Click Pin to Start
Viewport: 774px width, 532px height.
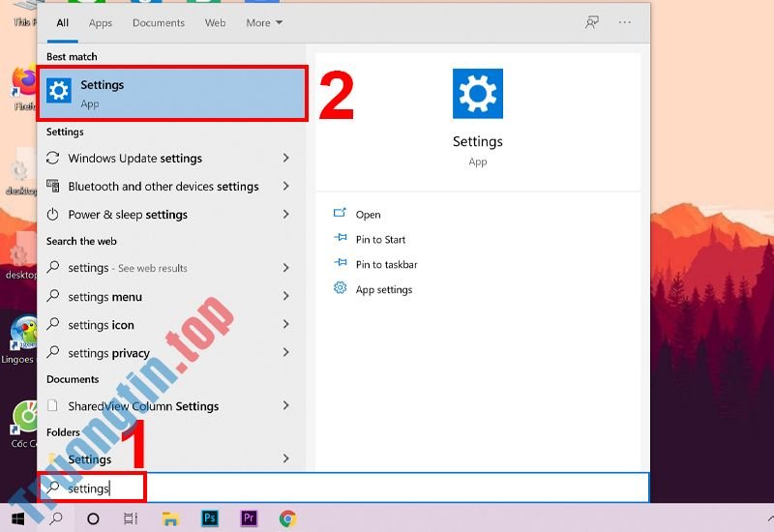[x=380, y=239]
